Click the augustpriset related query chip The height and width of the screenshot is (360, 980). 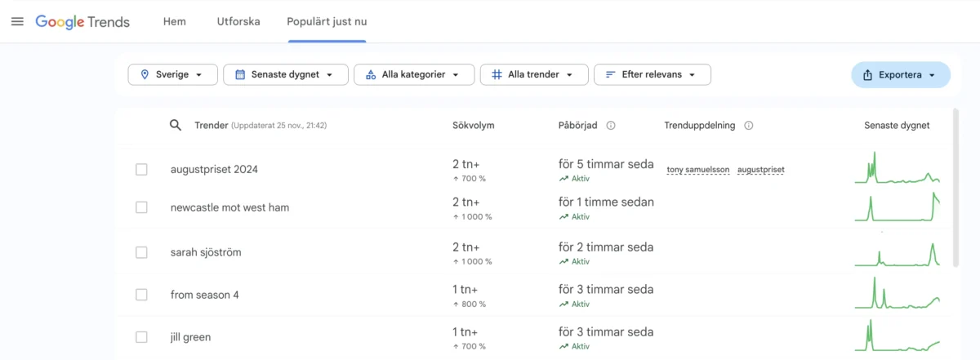pos(761,170)
